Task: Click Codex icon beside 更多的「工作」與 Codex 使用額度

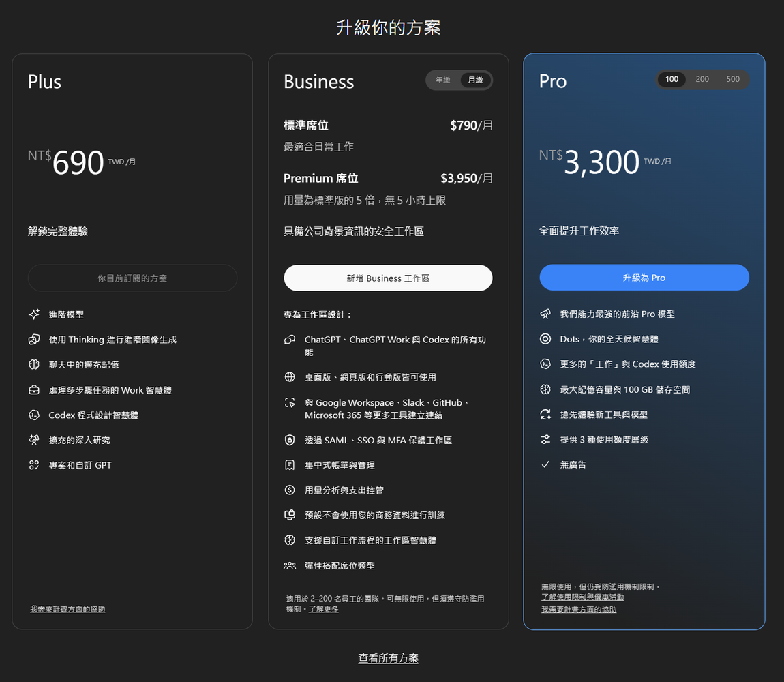Action: pyautogui.click(x=545, y=364)
